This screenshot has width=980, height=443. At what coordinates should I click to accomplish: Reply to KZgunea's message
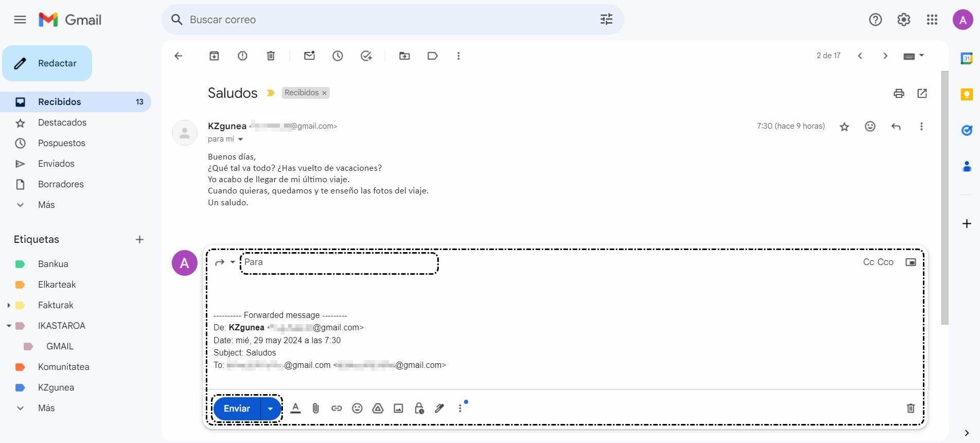tap(896, 127)
